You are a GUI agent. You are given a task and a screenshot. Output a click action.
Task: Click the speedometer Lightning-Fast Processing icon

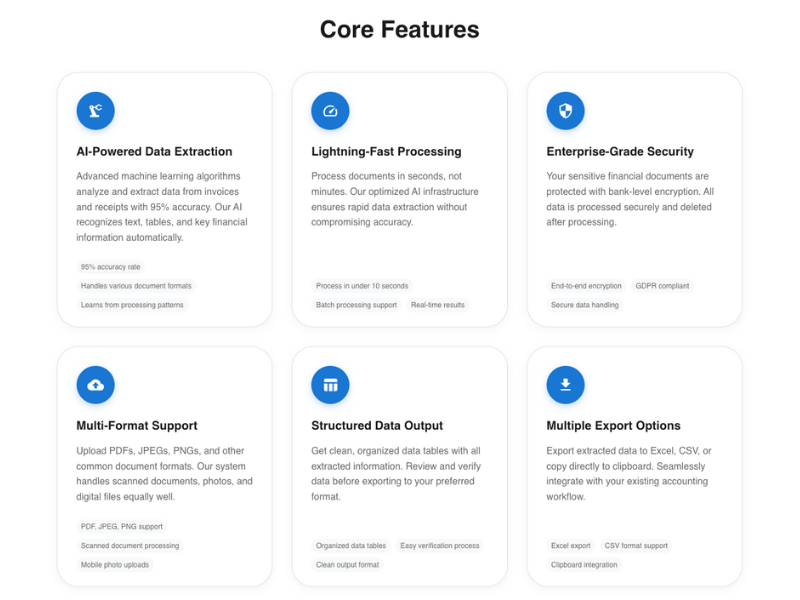point(330,111)
